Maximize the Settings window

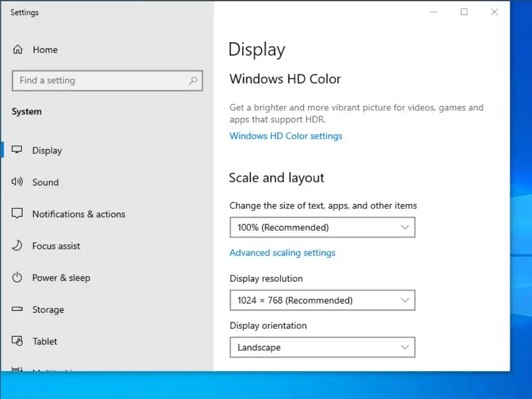[464, 12]
